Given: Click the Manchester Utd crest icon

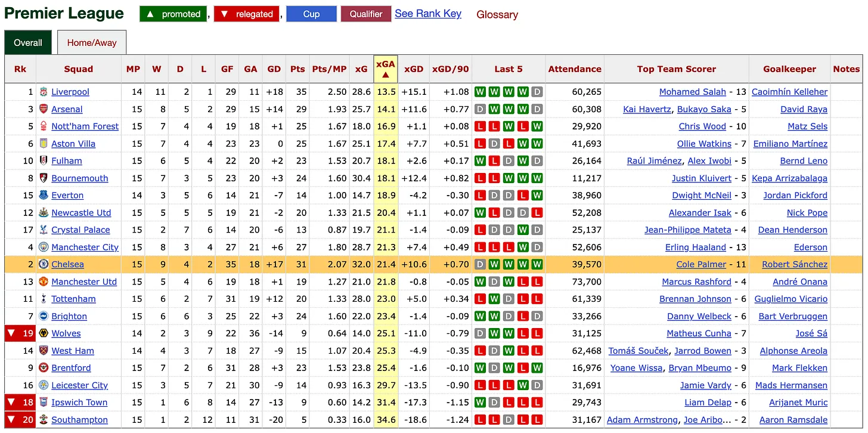Looking at the screenshot, I should point(44,282).
